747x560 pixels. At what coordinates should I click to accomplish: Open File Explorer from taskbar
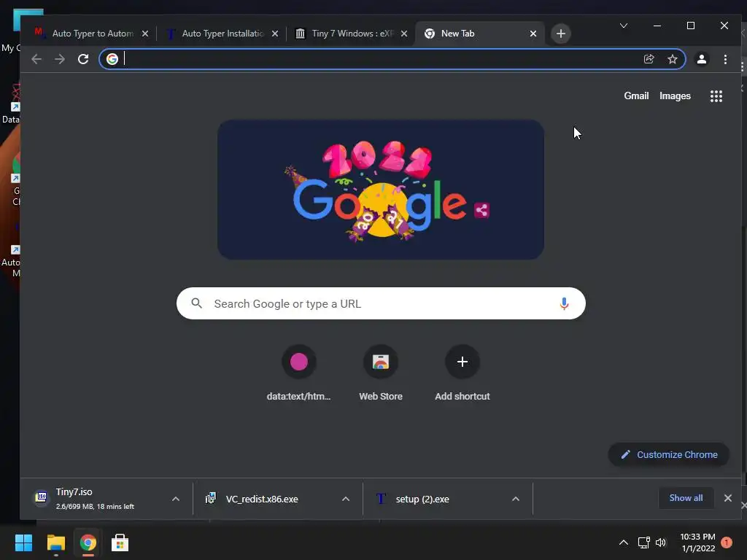(x=55, y=542)
